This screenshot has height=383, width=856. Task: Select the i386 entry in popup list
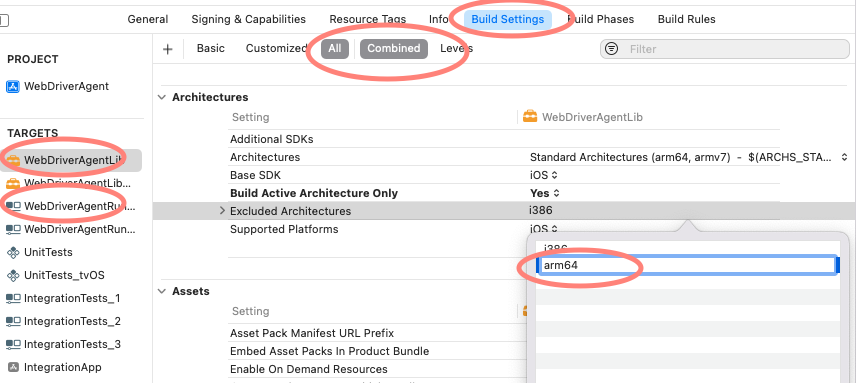point(556,248)
